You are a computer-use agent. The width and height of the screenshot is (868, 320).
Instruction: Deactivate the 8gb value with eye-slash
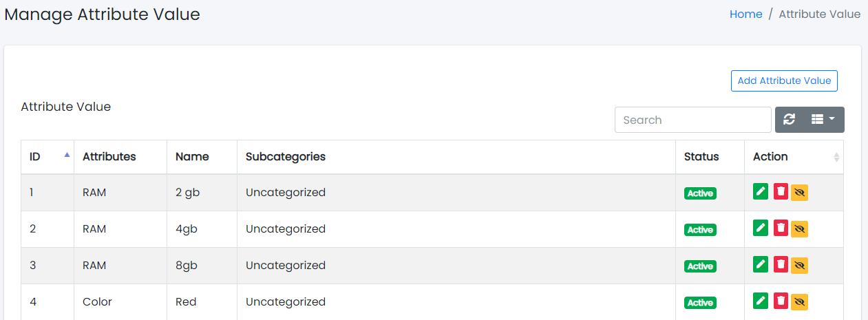tap(799, 266)
